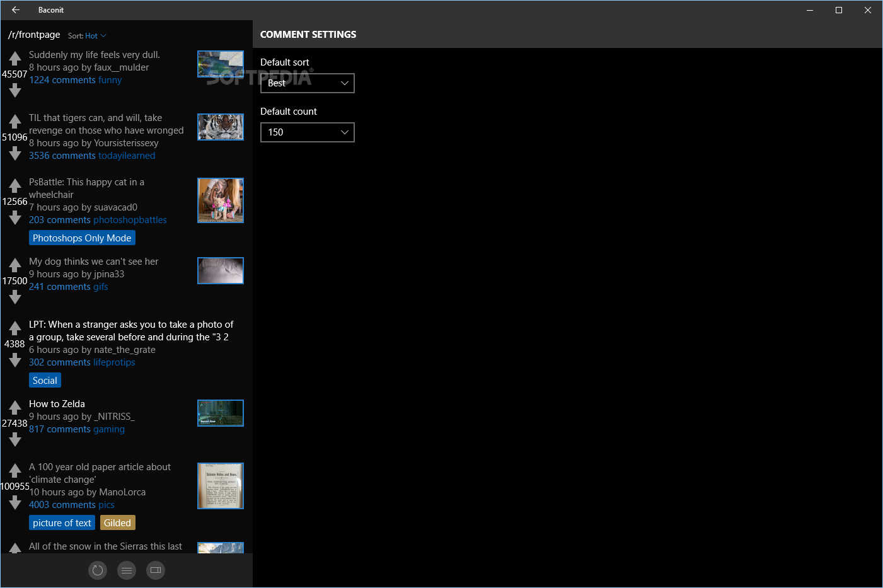Upvote the 'How to Zelda' post
The width and height of the screenshot is (883, 588).
click(x=15, y=408)
